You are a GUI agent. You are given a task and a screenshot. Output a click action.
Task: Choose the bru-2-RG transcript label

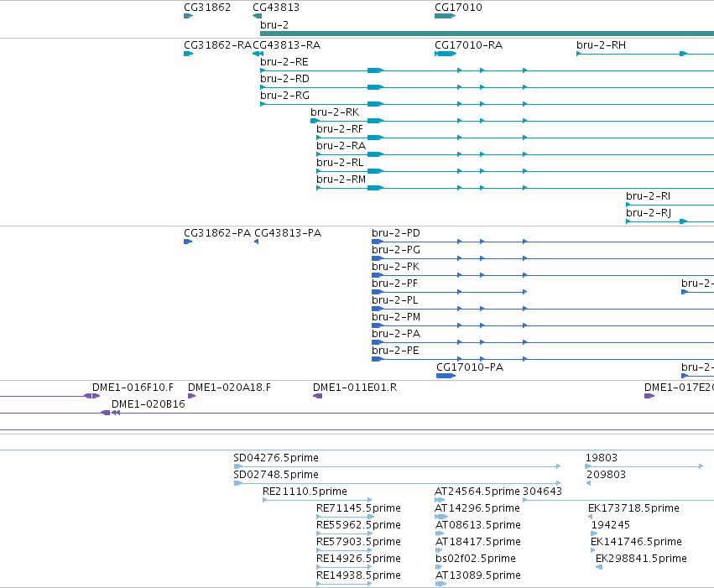284,96
